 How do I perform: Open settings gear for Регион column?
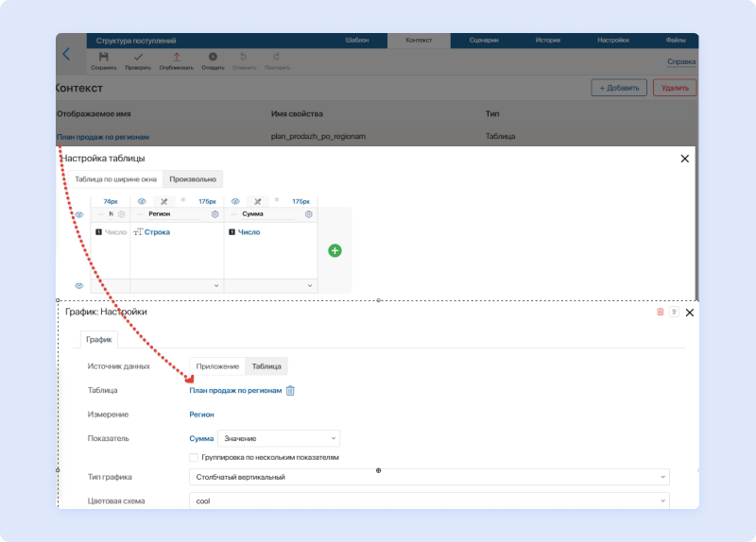pyautogui.click(x=215, y=215)
